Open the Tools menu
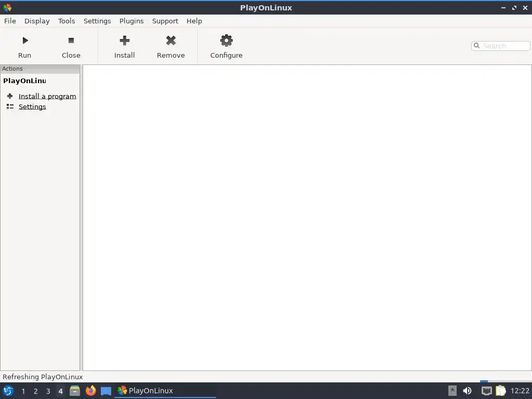This screenshot has width=532, height=399. pyautogui.click(x=66, y=21)
